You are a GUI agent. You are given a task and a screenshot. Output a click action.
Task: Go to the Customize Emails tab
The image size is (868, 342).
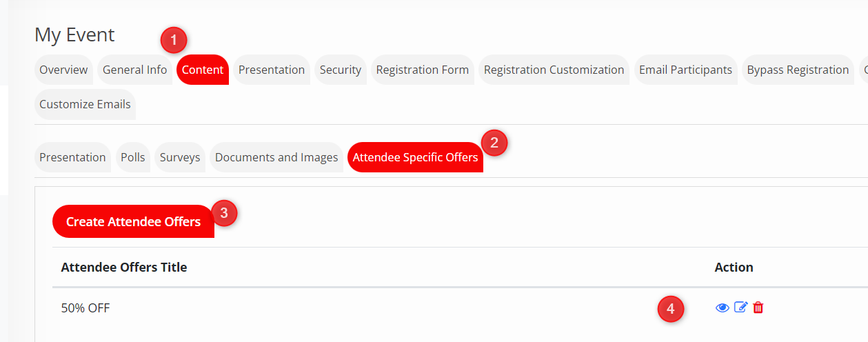tap(85, 104)
